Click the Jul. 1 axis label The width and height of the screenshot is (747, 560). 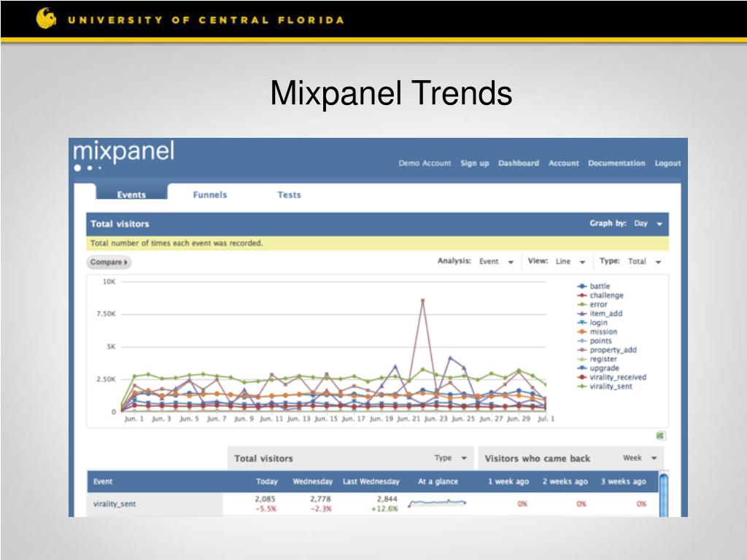point(546,419)
